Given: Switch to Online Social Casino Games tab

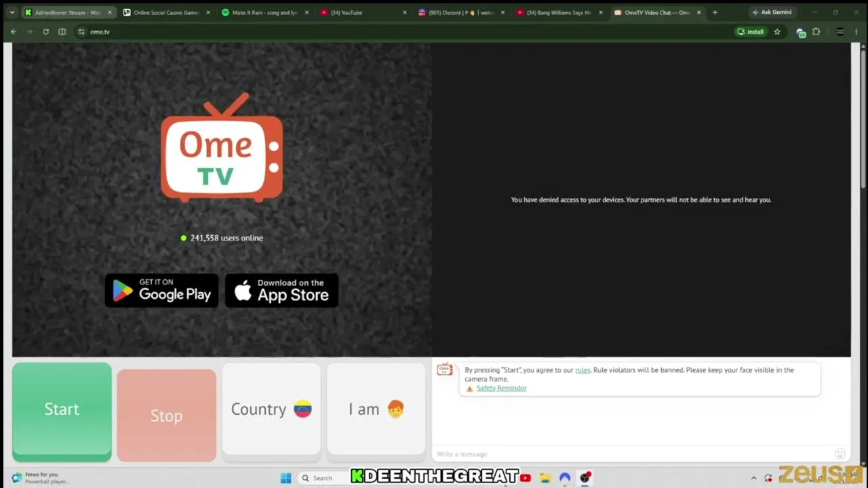Looking at the screenshot, I should click(x=166, y=12).
